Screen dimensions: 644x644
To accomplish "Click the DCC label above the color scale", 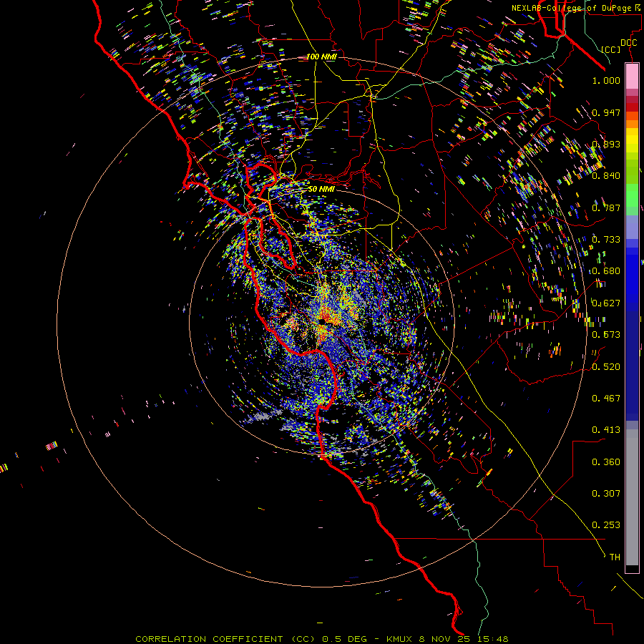I will (x=628, y=43).
